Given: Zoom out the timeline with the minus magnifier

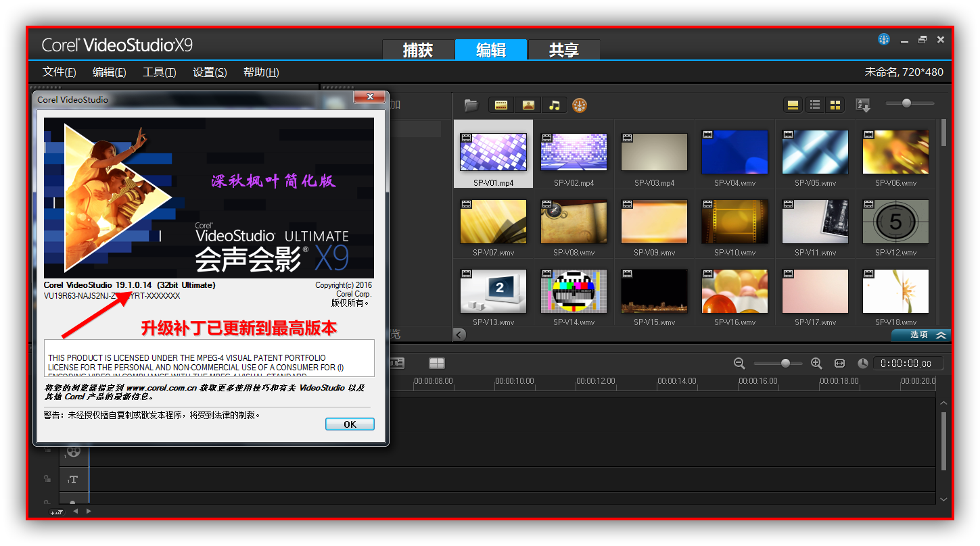Looking at the screenshot, I should 739,364.
